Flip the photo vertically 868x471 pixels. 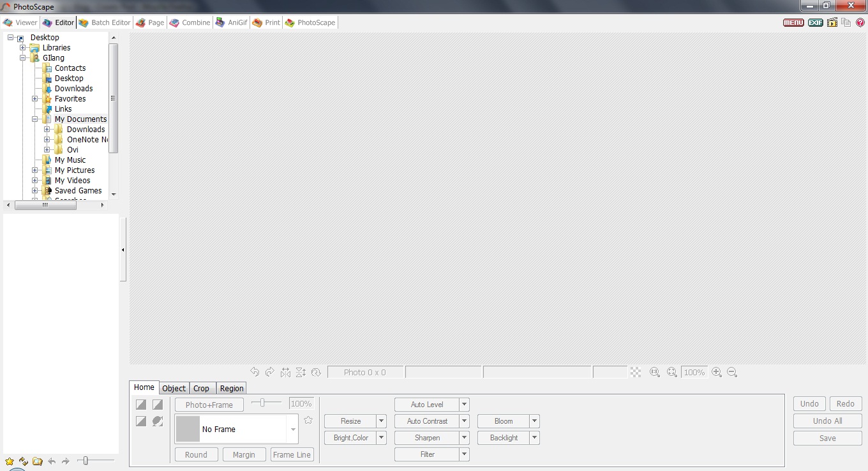point(301,372)
